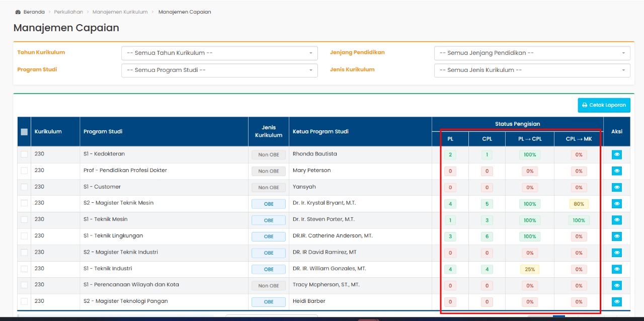
Task: Click eye icon for Prof - Pendidikan Profesi Dokter
Action: [617, 171]
